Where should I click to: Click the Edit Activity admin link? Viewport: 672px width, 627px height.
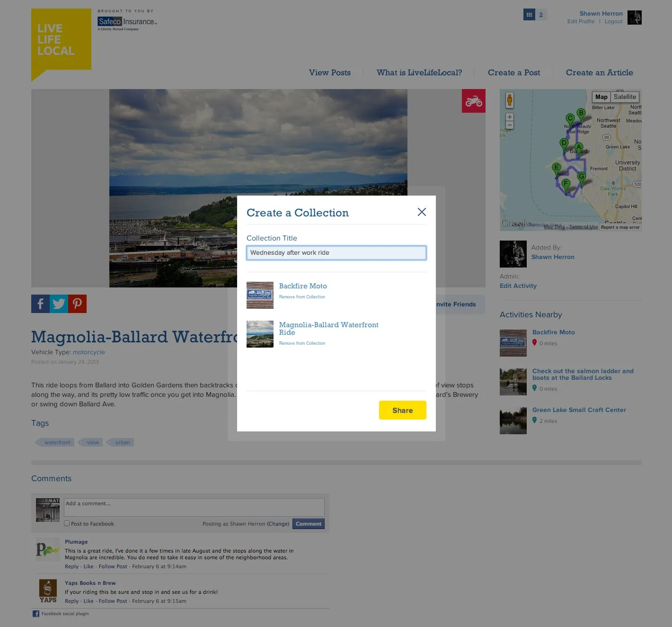(x=518, y=286)
